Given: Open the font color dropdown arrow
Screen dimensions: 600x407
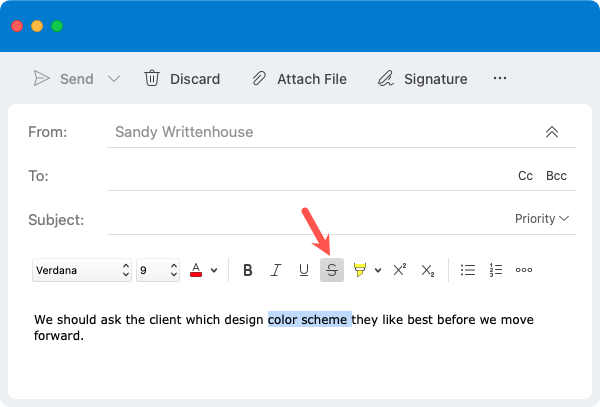Looking at the screenshot, I should [x=214, y=270].
